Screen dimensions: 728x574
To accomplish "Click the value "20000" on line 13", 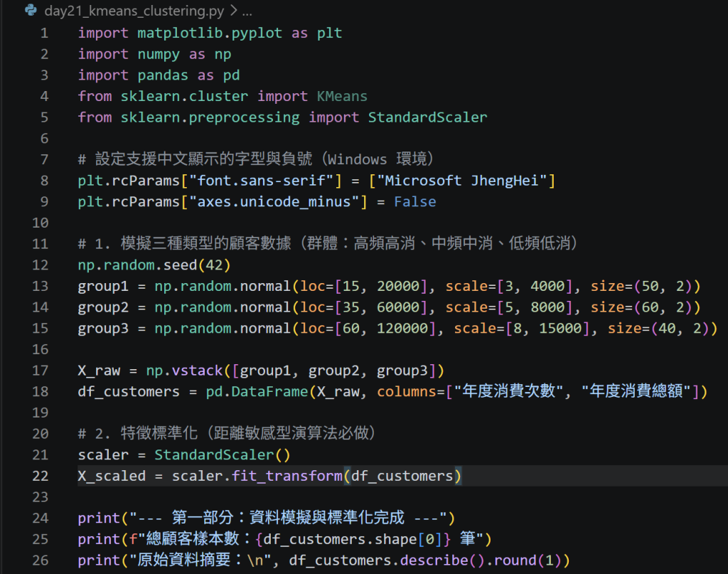I will tap(398, 287).
